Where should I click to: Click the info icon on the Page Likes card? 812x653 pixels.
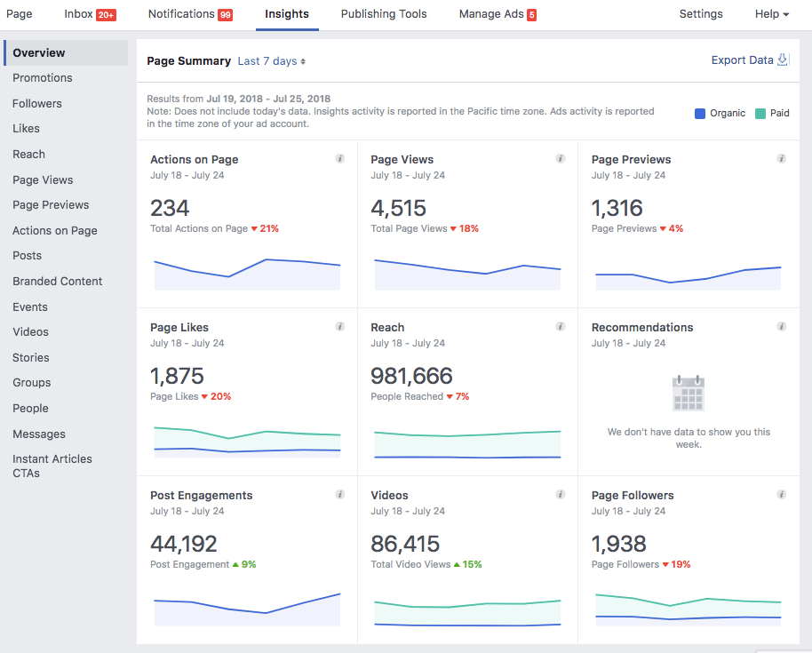(339, 326)
